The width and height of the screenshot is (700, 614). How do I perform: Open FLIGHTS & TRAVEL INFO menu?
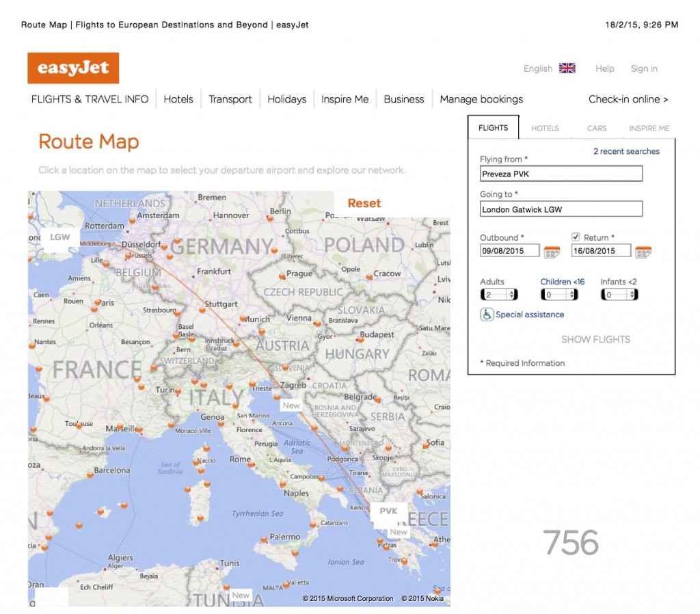point(90,99)
